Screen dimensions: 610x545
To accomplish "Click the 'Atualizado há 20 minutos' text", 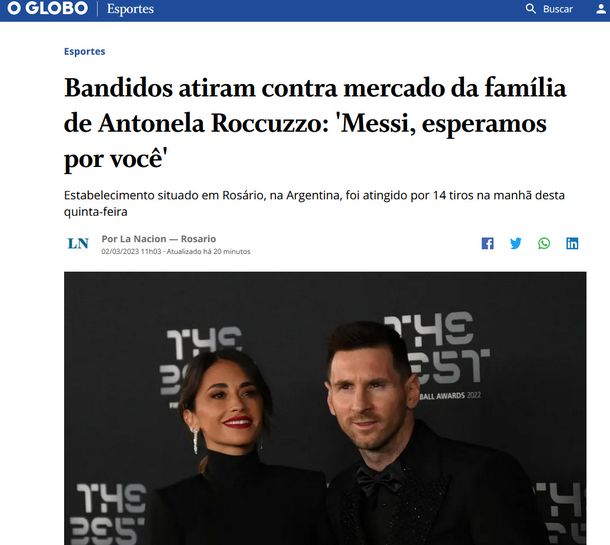I will click(x=209, y=252).
